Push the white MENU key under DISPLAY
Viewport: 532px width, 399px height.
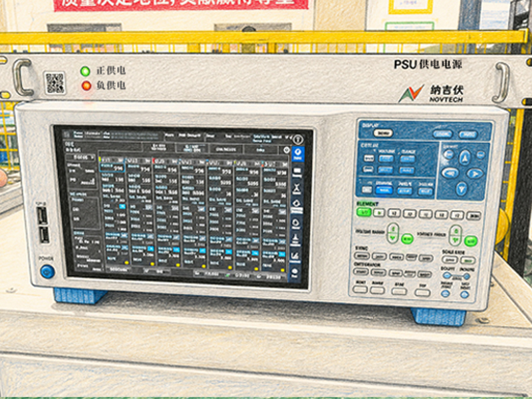pyautogui.click(x=383, y=133)
